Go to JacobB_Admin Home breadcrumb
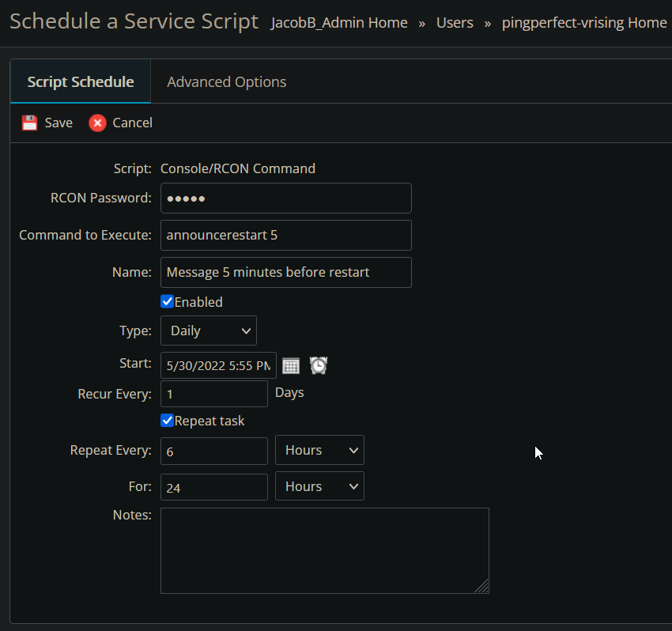 (x=339, y=23)
